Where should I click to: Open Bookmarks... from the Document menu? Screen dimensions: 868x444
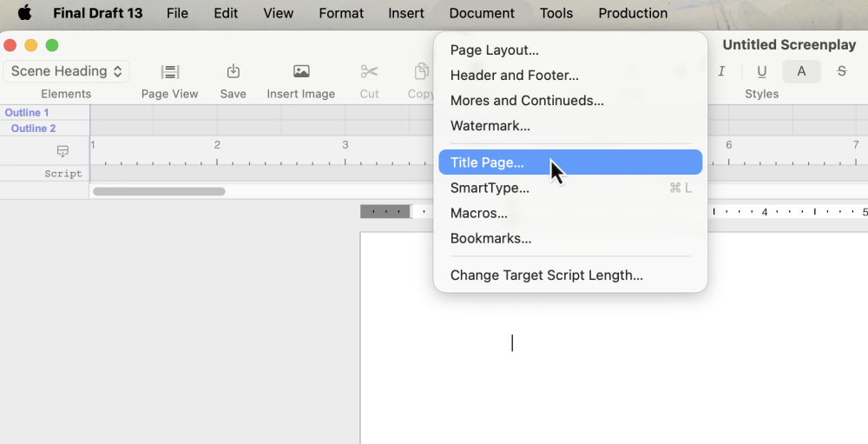tap(570, 238)
